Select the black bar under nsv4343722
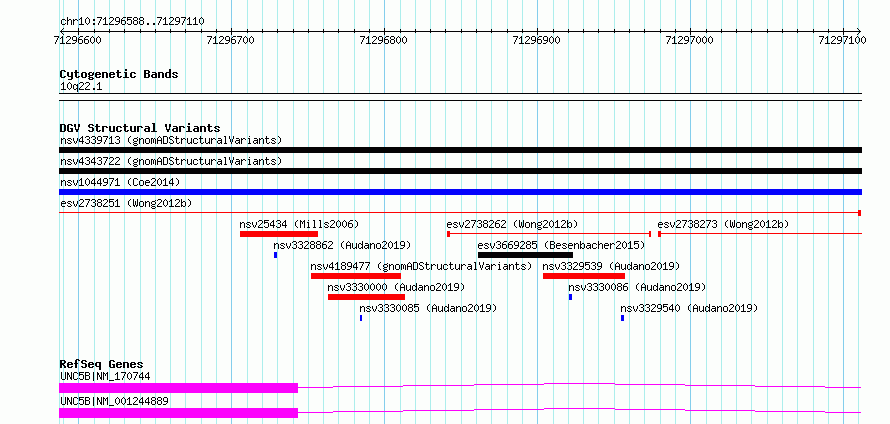This screenshot has width=890, height=424. click(x=460, y=171)
